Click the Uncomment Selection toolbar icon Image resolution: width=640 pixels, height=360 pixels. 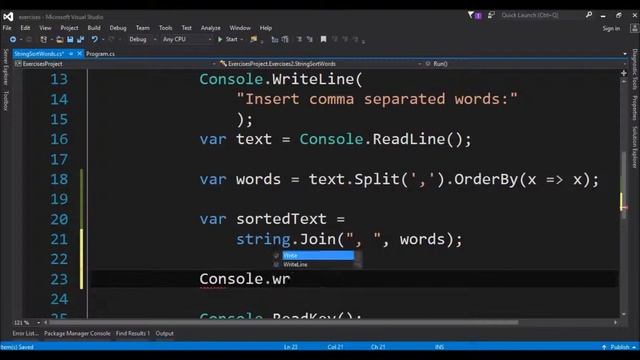(x=310, y=40)
